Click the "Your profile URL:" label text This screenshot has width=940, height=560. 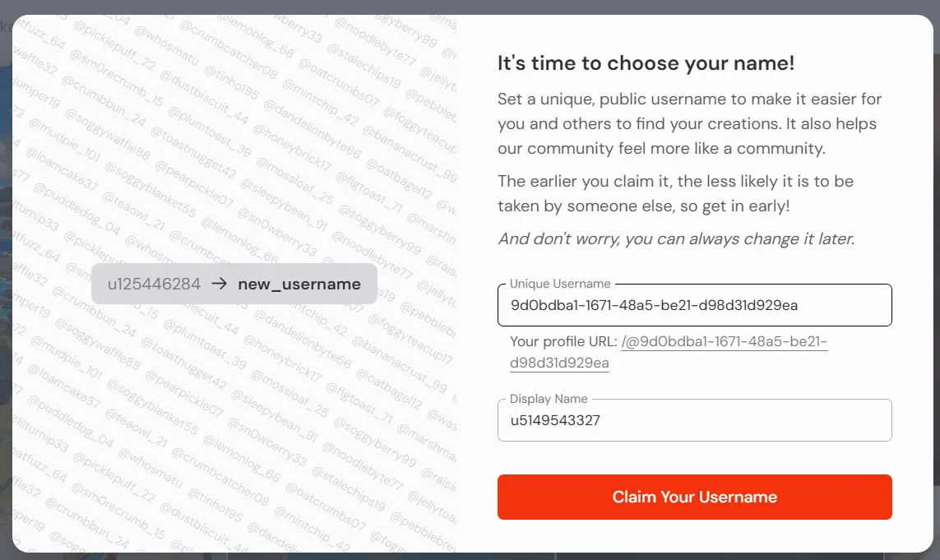coord(563,342)
